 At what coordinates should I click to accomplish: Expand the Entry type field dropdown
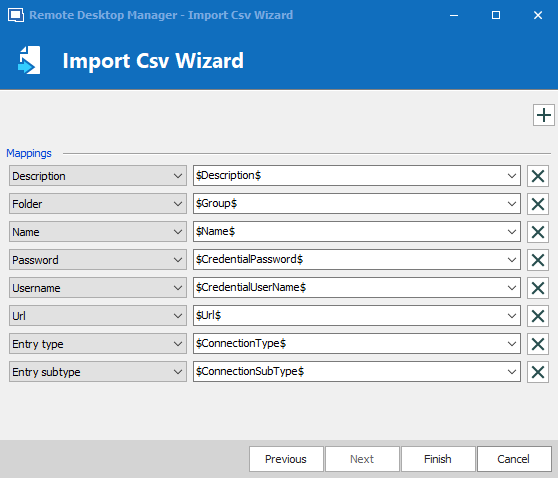pyautogui.click(x=98, y=343)
